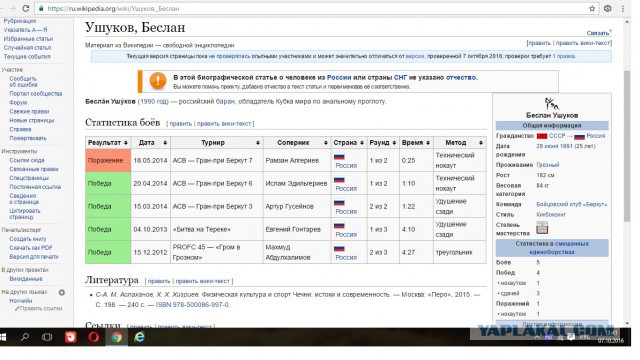The height and width of the screenshot is (360, 640).
Task: Click Создать книгу in sidebar
Action: pos(27,238)
